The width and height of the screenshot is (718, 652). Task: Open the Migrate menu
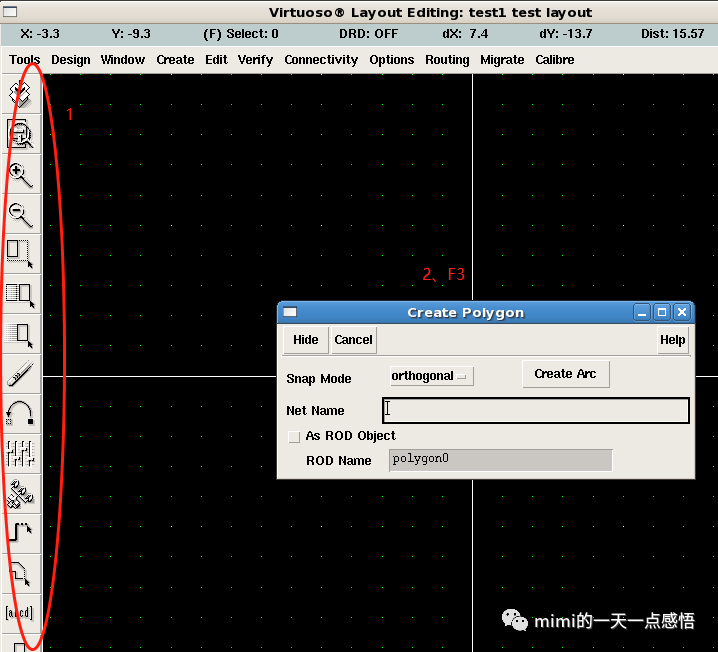[502, 60]
